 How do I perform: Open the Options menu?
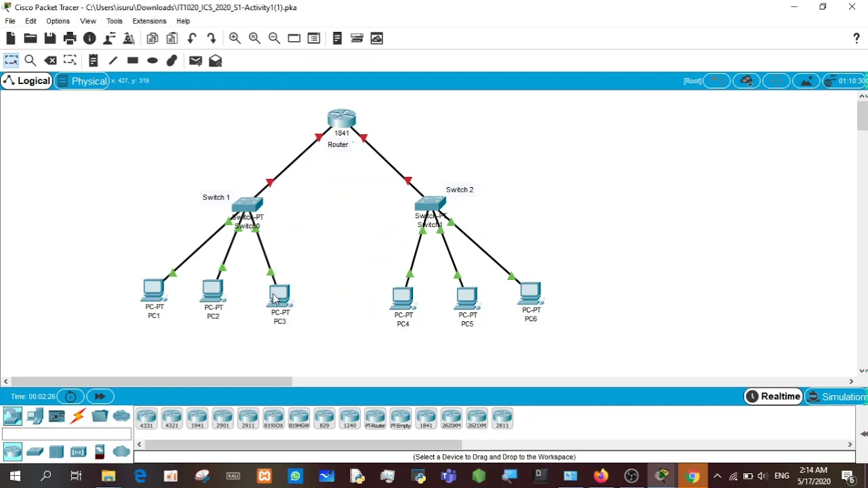click(x=58, y=21)
